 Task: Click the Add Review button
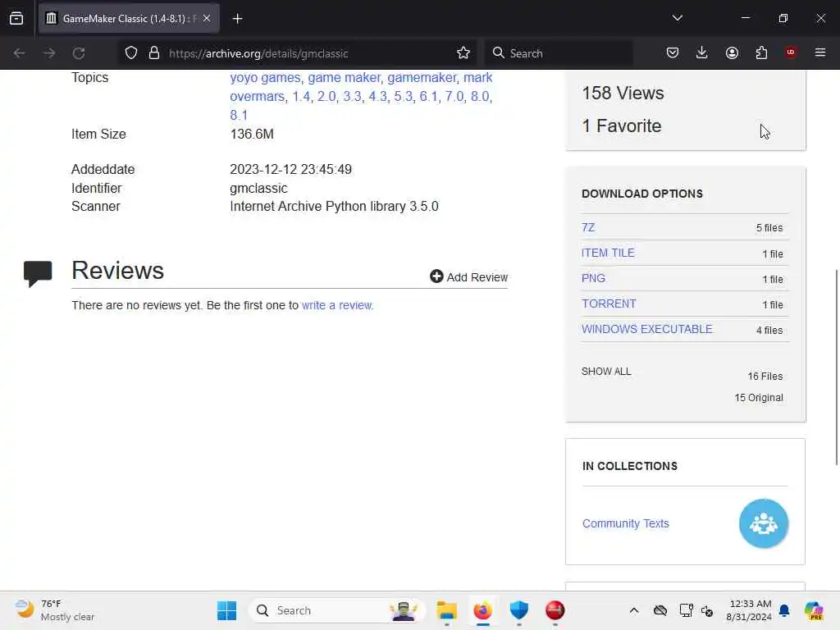pyautogui.click(x=468, y=277)
